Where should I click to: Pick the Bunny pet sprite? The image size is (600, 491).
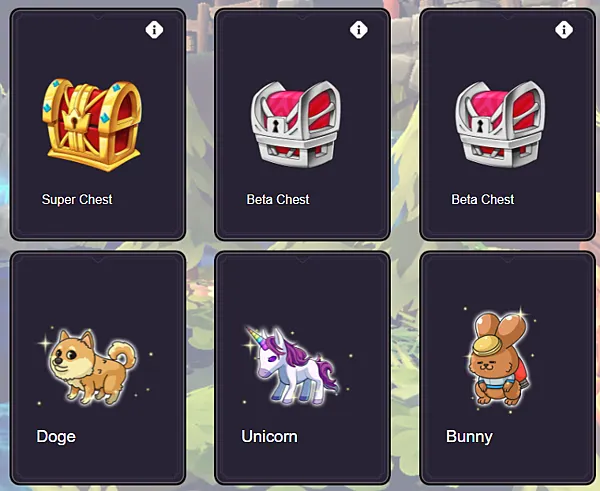[500, 359]
